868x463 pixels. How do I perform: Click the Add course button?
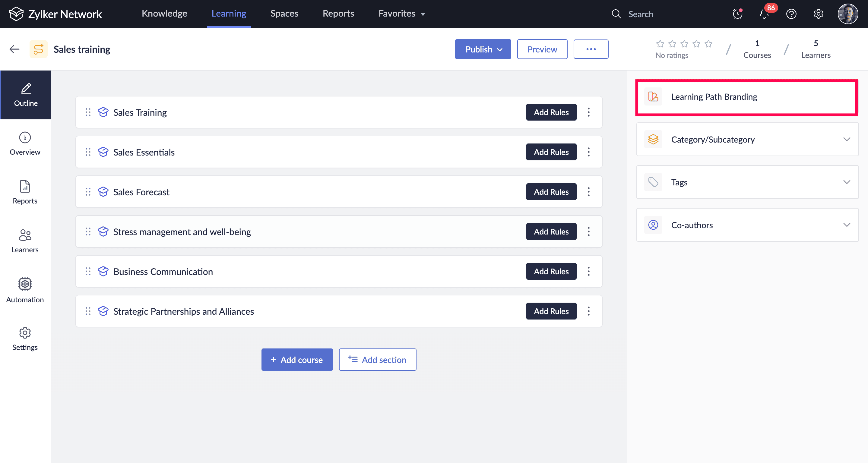297,360
